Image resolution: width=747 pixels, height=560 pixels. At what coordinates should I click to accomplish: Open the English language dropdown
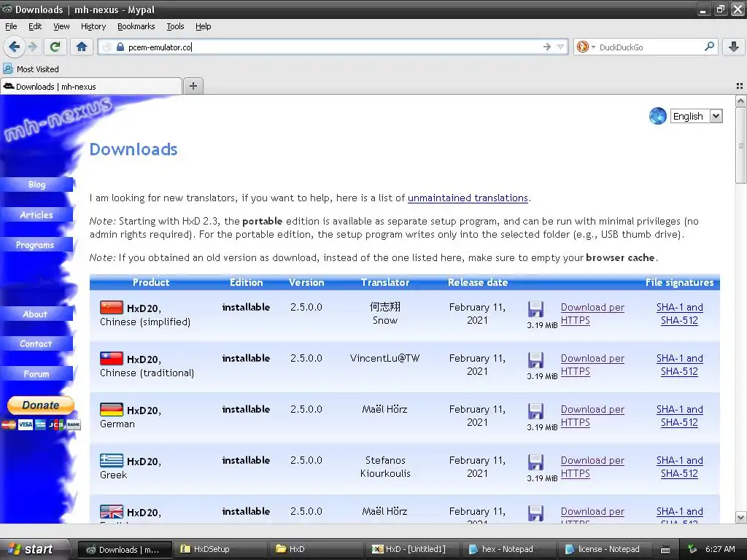click(x=697, y=116)
